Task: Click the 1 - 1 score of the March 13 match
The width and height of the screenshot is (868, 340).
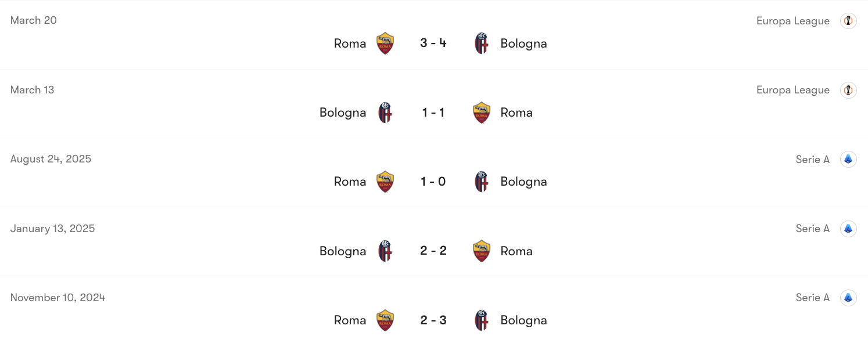Action: [x=433, y=112]
